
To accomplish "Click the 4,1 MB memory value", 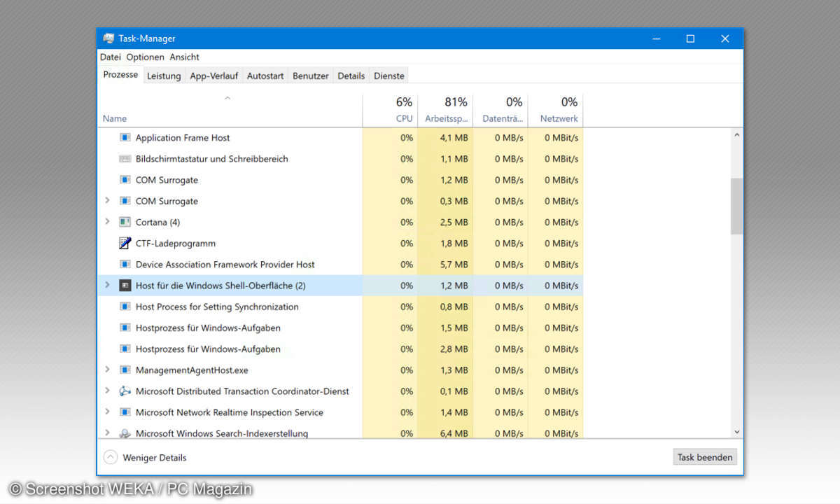I will [454, 138].
